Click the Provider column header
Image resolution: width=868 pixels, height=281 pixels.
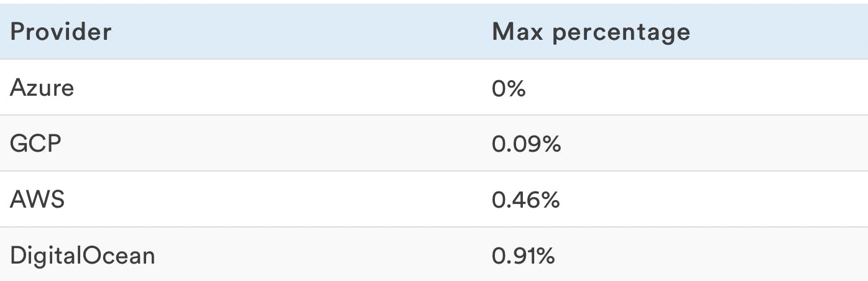click(61, 32)
